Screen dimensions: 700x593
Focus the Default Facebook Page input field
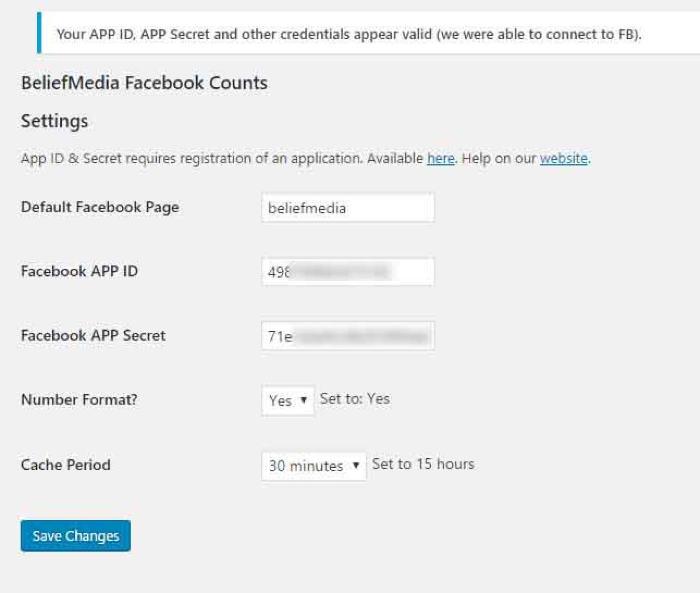[x=348, y=208]
